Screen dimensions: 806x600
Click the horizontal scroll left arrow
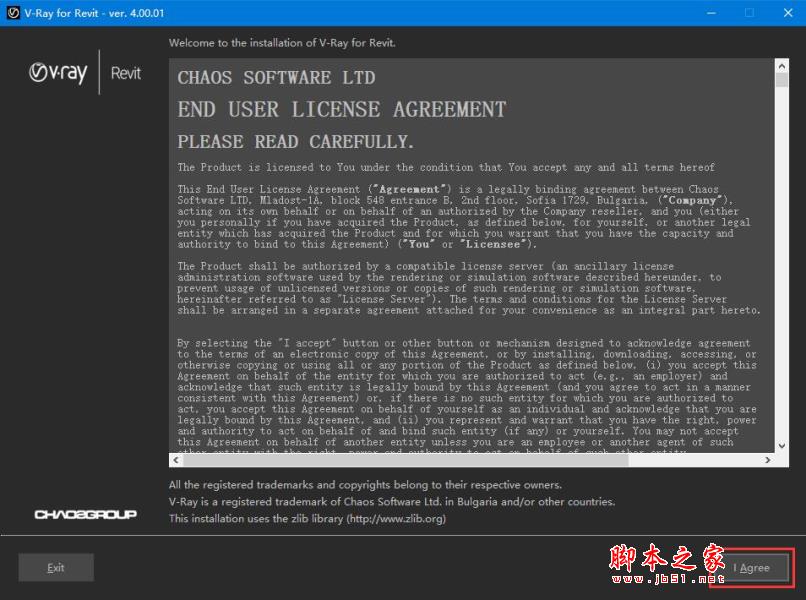[x=176, y=460]
